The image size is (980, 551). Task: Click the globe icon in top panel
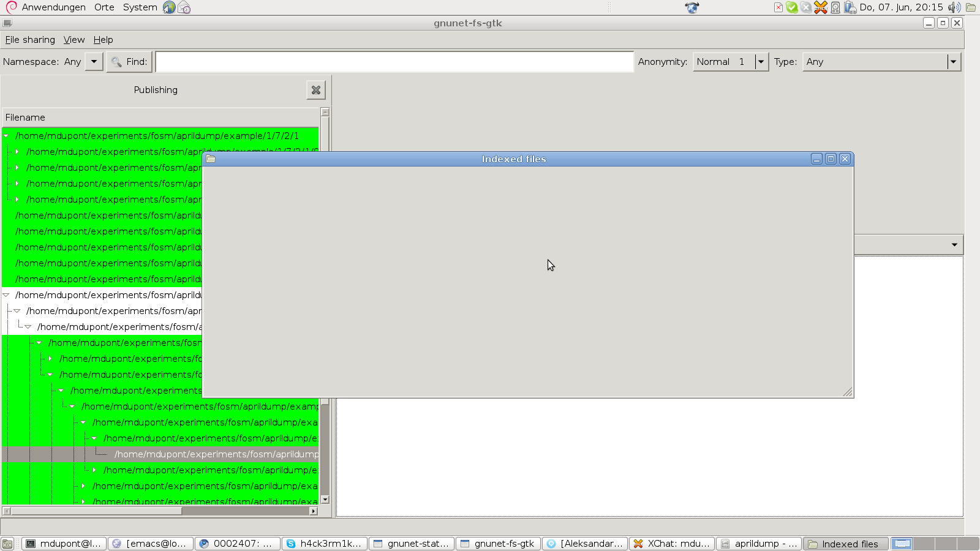692,7
